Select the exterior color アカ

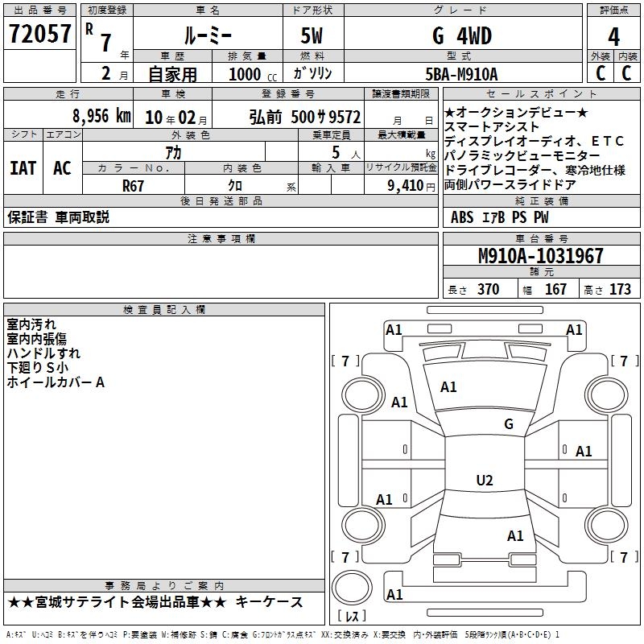[173, 153]
